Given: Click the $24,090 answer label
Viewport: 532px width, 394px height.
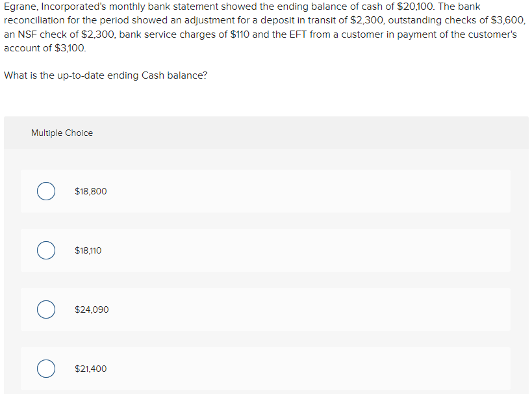Looking at the screenshot, I should pos(92,309).
